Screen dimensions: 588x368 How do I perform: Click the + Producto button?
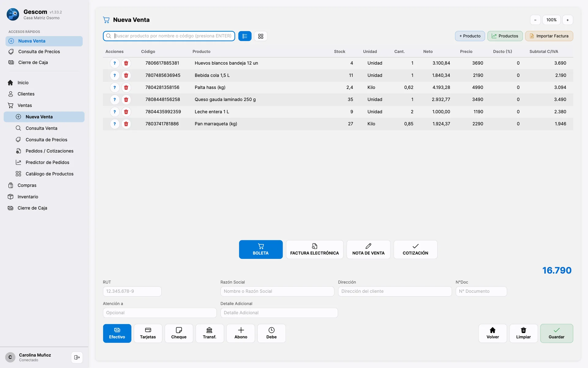coord(470,36)
